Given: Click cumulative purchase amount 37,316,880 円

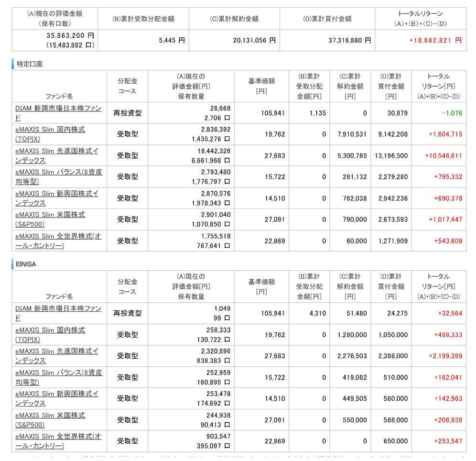Looking at the screenshot, I should click(x=350, y=40).
